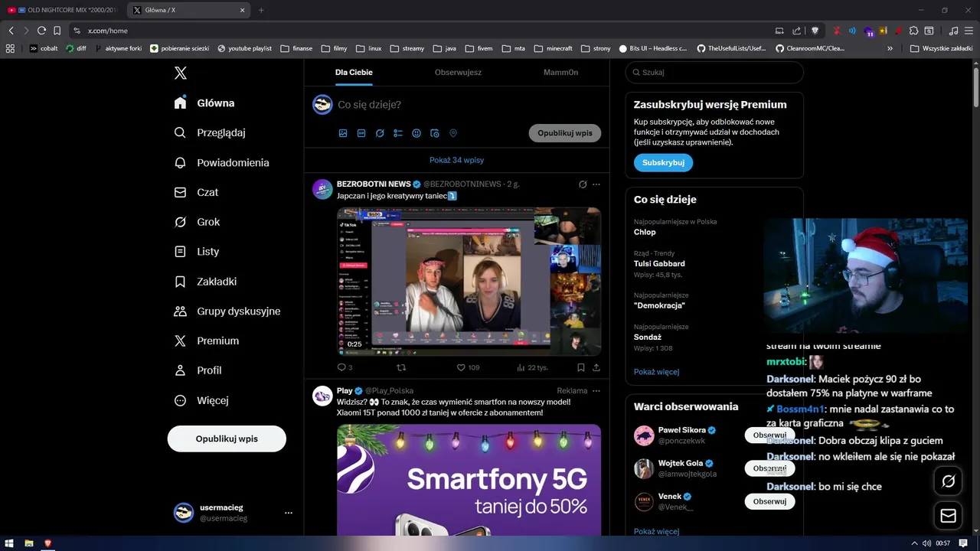Open Zakładki in the sidebar
The height and width of the screenshot is (551, 980).
point(205,281)
